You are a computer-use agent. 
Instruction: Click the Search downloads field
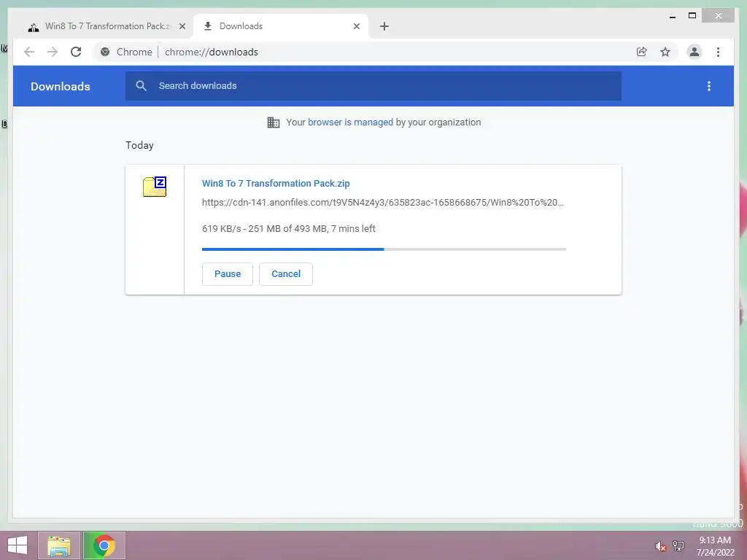[x=373, y=86]
